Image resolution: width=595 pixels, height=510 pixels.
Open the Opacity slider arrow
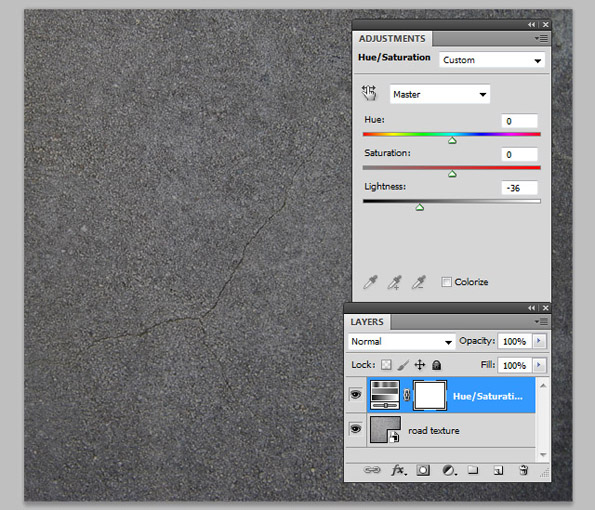point(538,341)
